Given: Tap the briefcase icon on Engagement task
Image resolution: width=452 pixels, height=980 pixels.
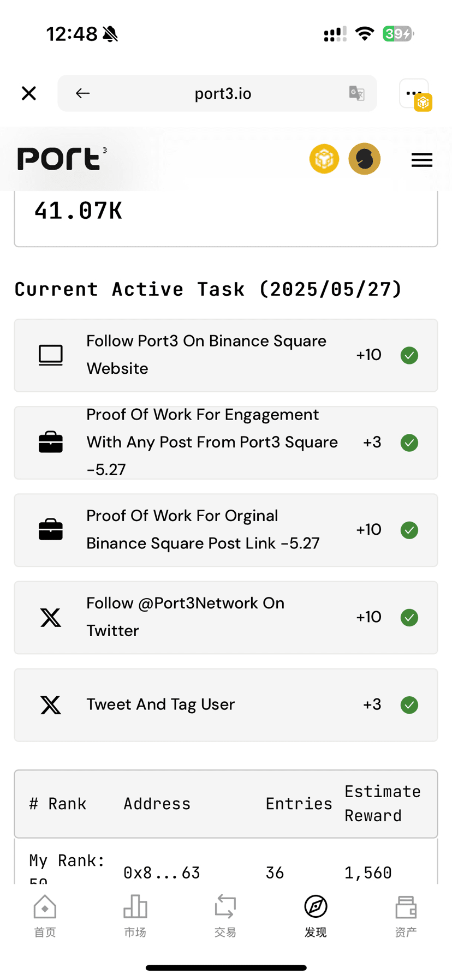Looking at the screenshot, I should (x=51, y=442).
